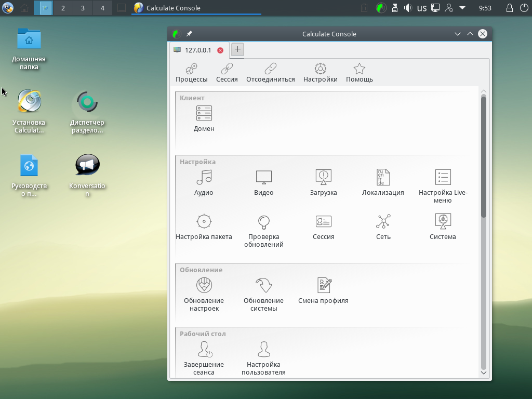Viewport: 532px width, 399px height.
Task: Toggle the pin window button
Action: [x=189, y=34]
